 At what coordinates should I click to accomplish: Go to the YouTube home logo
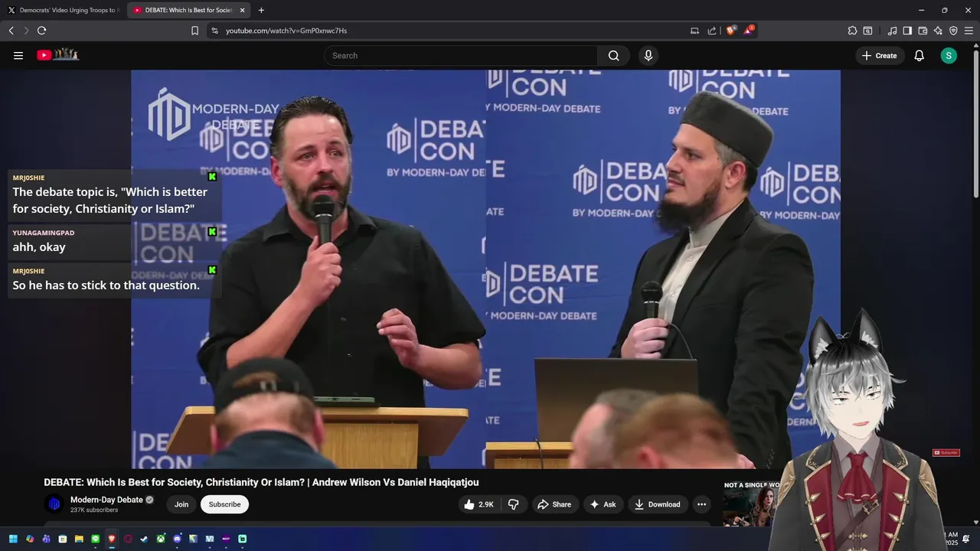58,55
